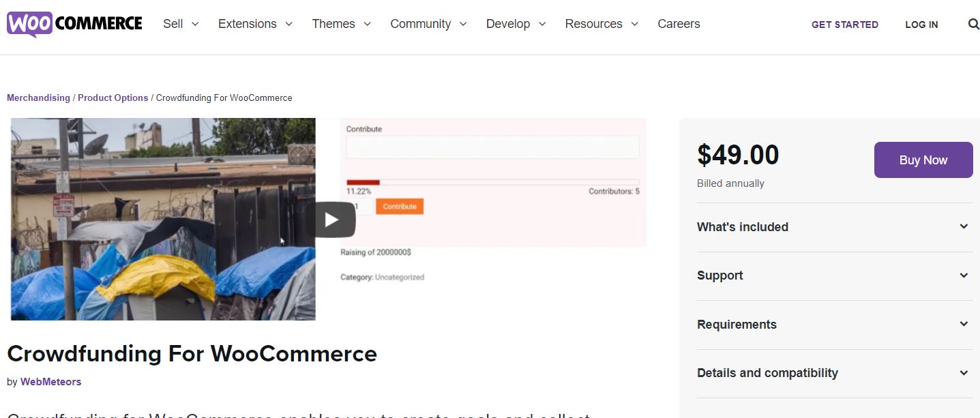Expand the Requirements section
This screenshot has height=418, width=980.
(835, 325)
